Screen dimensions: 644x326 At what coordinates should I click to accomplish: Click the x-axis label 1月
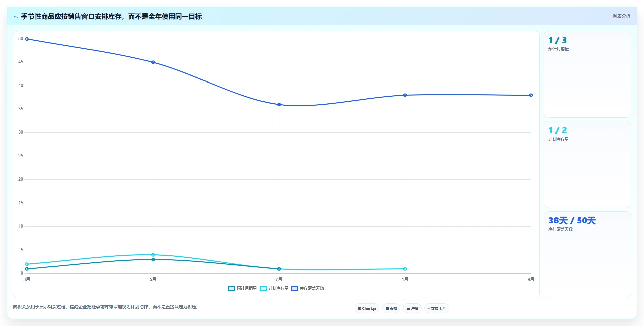click(x=405, y=280)
